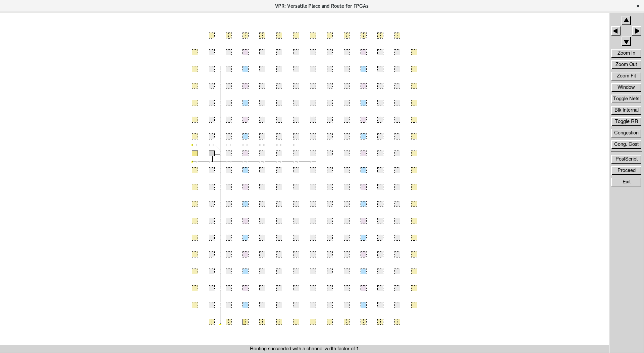Screen dimensions: 644x353
Task: Close the VPR window
Action: (638, 6)
